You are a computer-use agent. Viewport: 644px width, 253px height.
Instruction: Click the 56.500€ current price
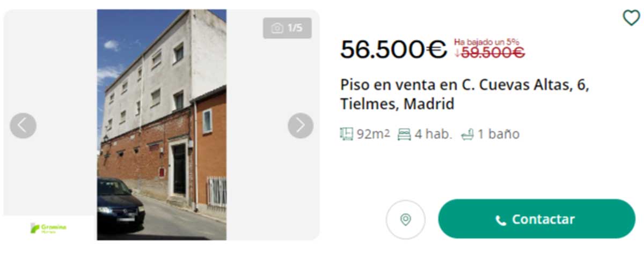point(393,50)
